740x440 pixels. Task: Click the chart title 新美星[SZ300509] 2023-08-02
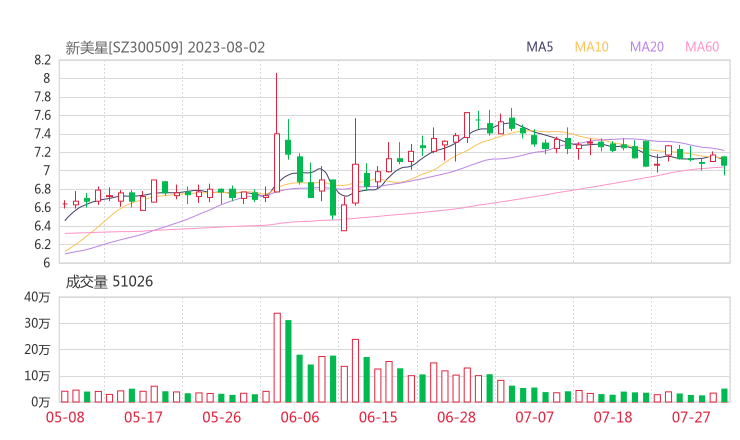[165, 48]
